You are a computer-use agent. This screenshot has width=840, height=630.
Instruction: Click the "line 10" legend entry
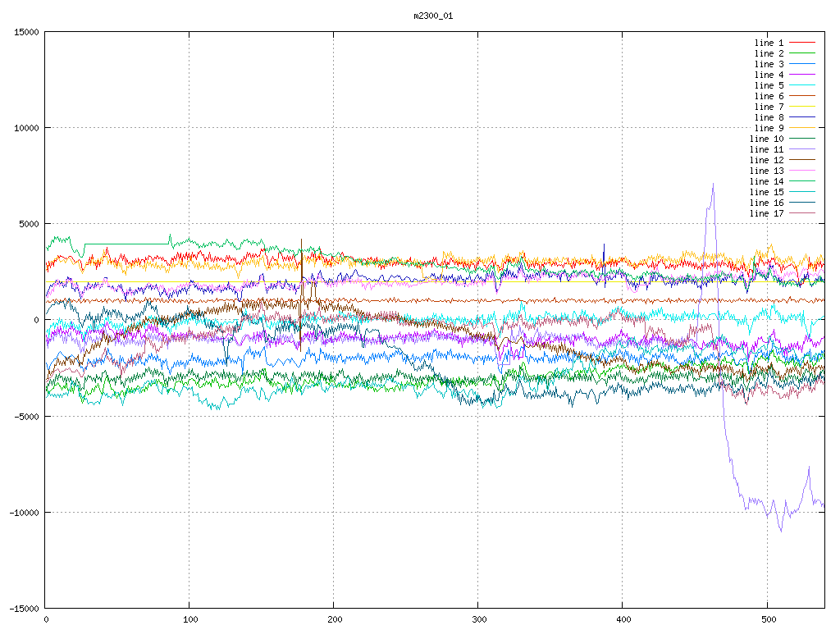[x=766, y=139]
